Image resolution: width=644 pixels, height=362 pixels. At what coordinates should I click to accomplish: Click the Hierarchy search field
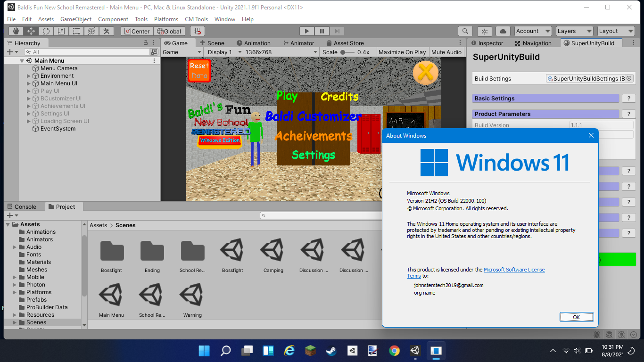[x=88, y=52]
